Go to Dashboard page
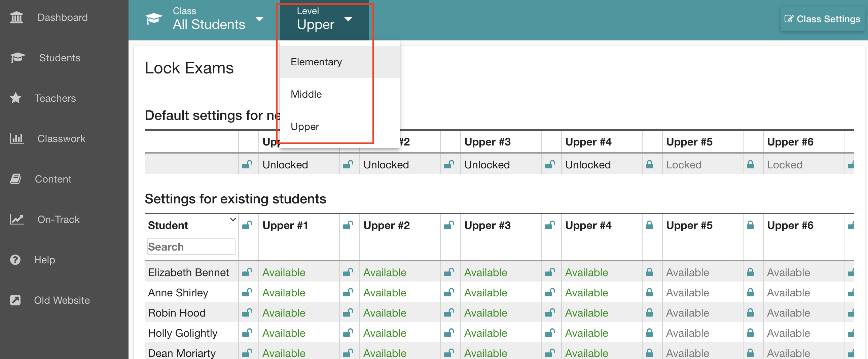 click(63, 17)
